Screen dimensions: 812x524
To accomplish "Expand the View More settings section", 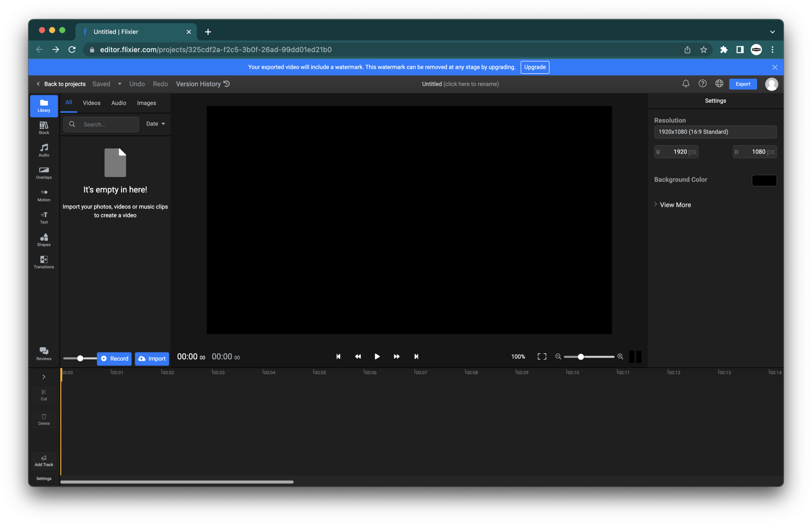I will pyautogui.click(x=675, y=205).
